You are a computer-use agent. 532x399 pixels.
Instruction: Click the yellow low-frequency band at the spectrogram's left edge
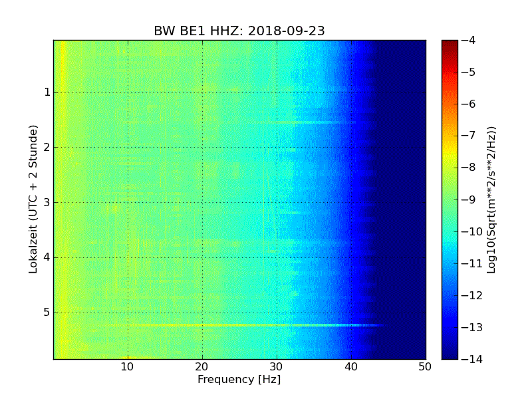tap(63, 199)
